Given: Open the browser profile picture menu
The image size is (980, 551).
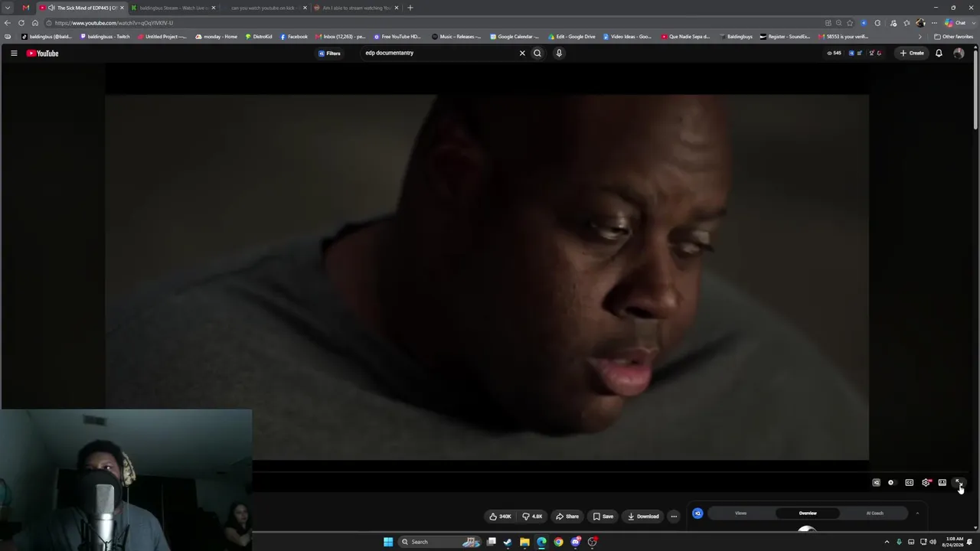Looking at the screenshot, I should point(920,23).
